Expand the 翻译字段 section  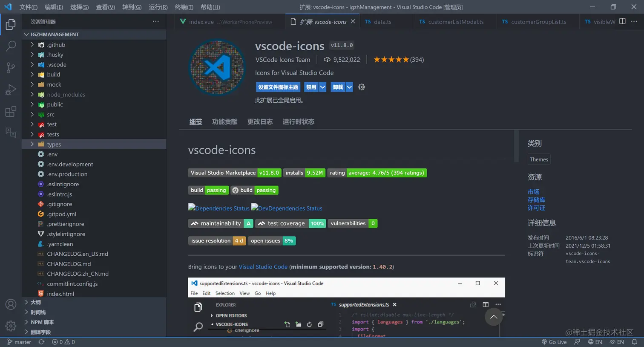pyautogui.click(x=94, y=332)
